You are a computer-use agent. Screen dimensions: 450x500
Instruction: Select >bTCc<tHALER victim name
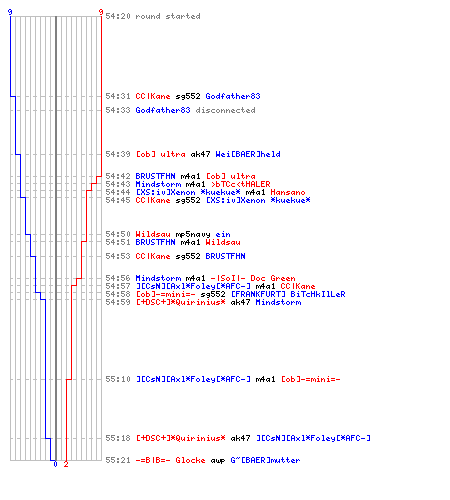pyautogui.click(x=241, y=184)
